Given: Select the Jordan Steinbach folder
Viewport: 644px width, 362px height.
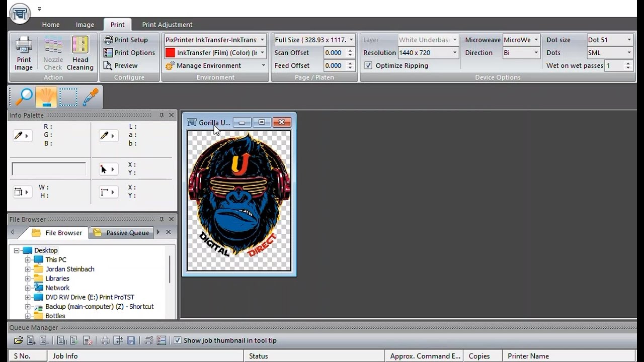Looking at the screenshot, I should coord(70,269).
